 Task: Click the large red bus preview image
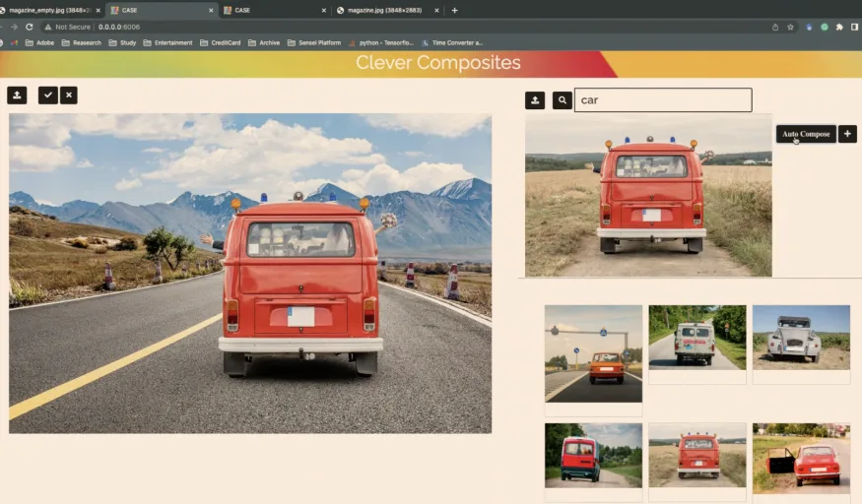(648, 195)
